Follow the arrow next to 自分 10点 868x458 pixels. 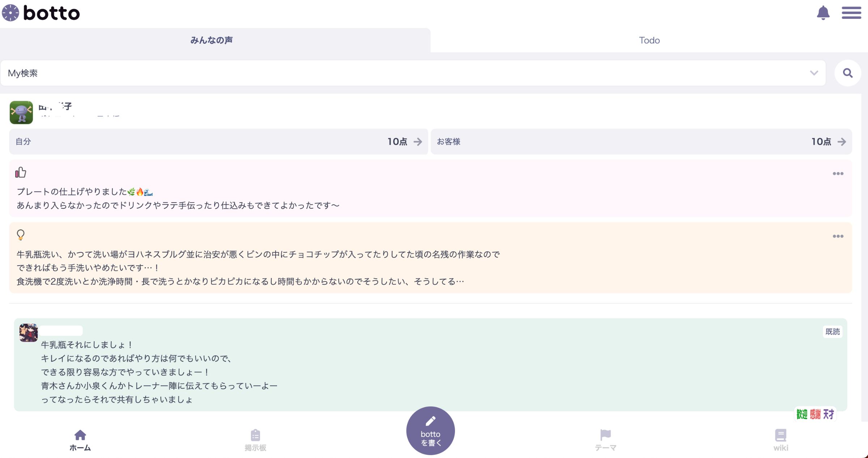[x=419, y=142]
